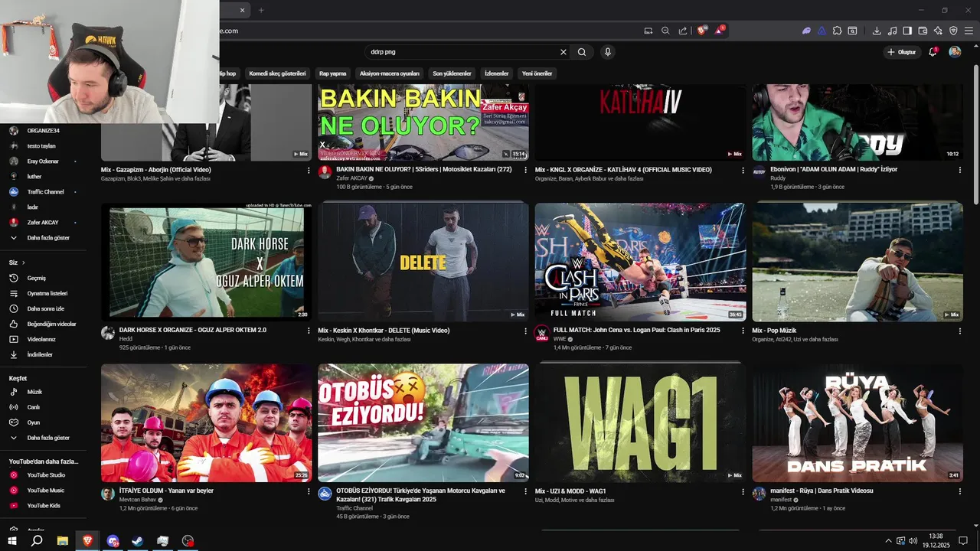Image resolution: width=980 pixels, height=551 pixels.
Task: Click the zoom-out magnifier in address bar
Action: 665,31
